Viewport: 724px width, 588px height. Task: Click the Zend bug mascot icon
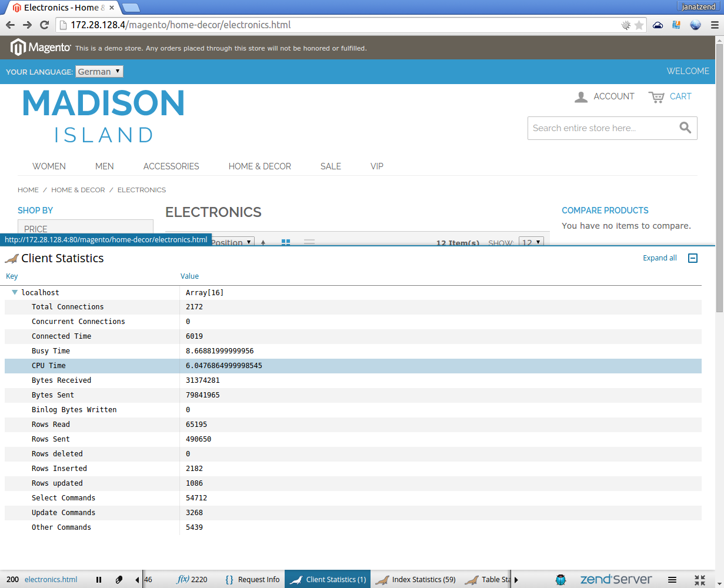pos(561,580)
